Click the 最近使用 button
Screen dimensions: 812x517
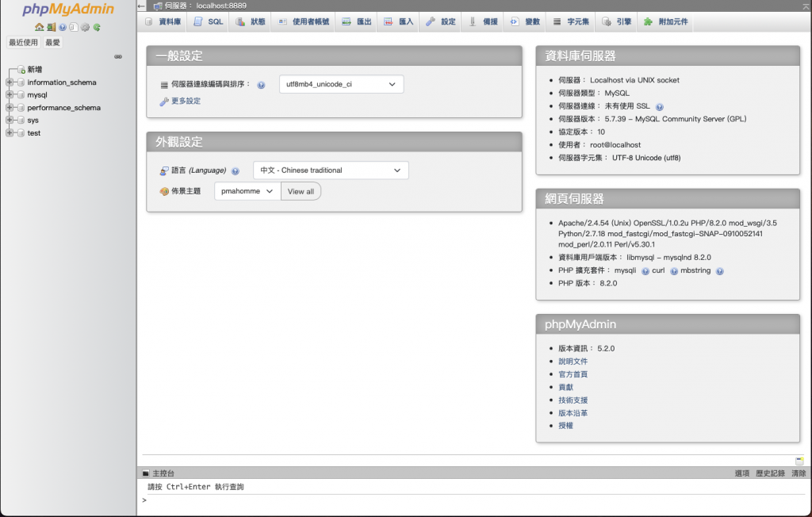(23, 43)
